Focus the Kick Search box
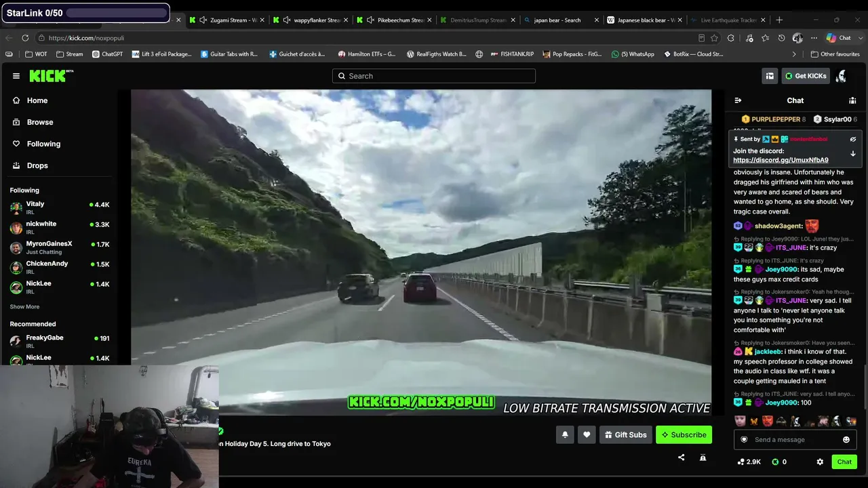This screenshot has width=868, height=488. tap(434, 76)
